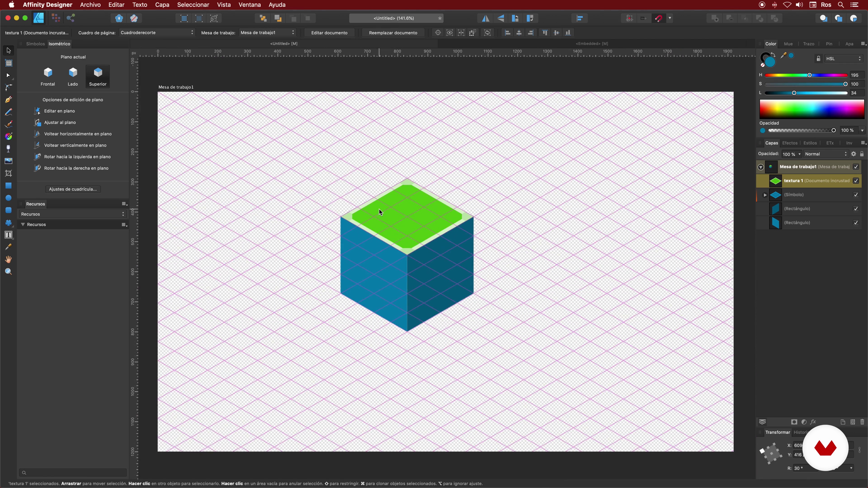Click Editar documento button

[x=329, y=33]
